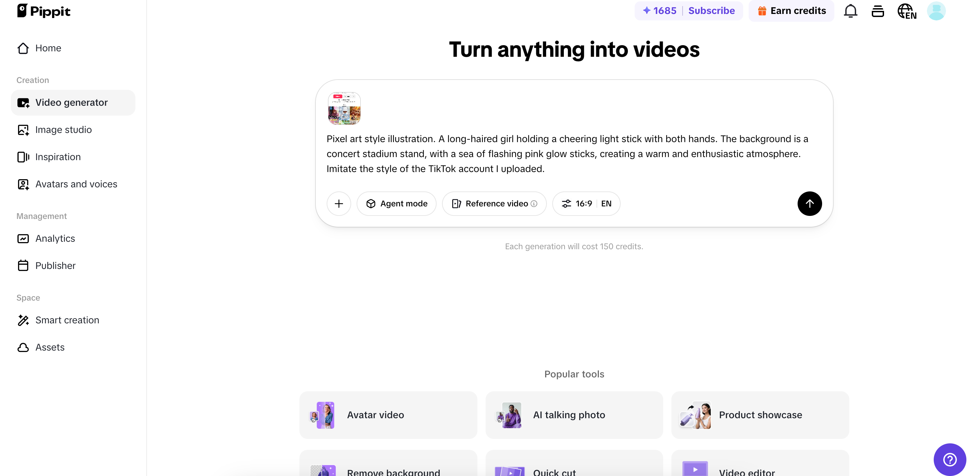Click inside the prompt text field

(574, 154)
